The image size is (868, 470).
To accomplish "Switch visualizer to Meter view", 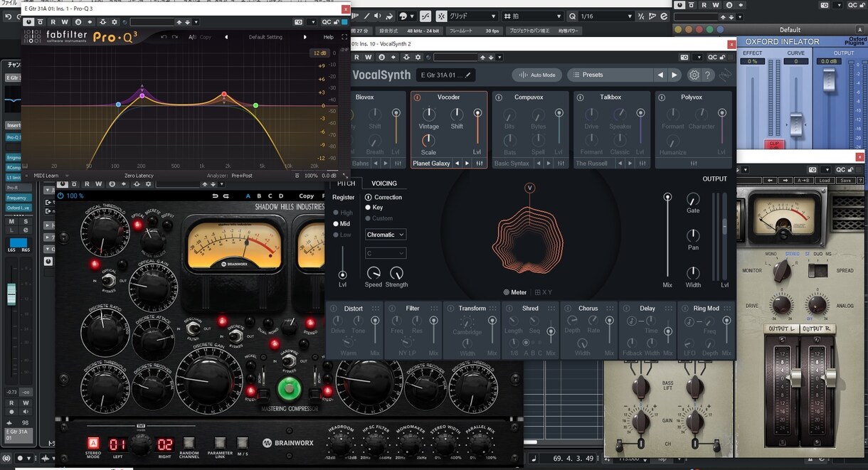I will pyautogui.click(x=515, y=292).
